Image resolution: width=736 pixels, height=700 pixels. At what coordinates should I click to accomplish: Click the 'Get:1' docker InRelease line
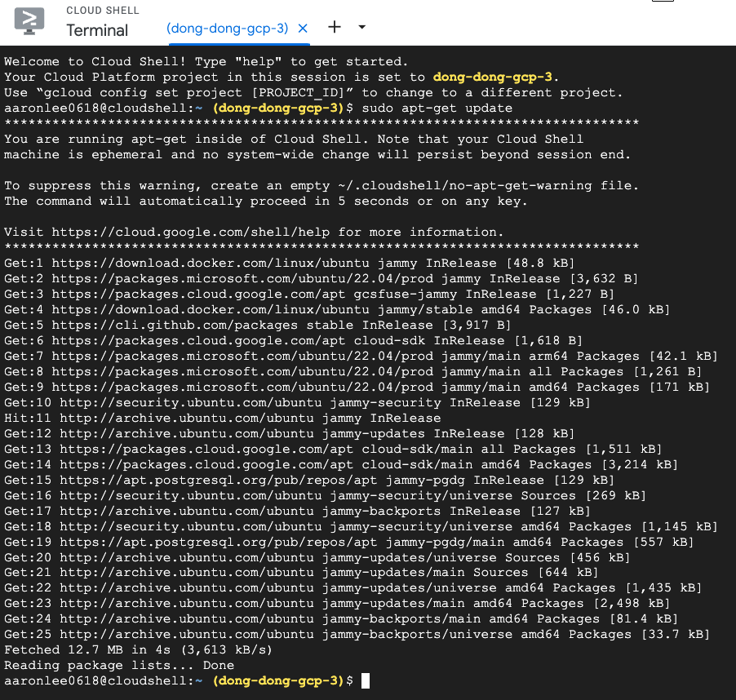(289, 264)
